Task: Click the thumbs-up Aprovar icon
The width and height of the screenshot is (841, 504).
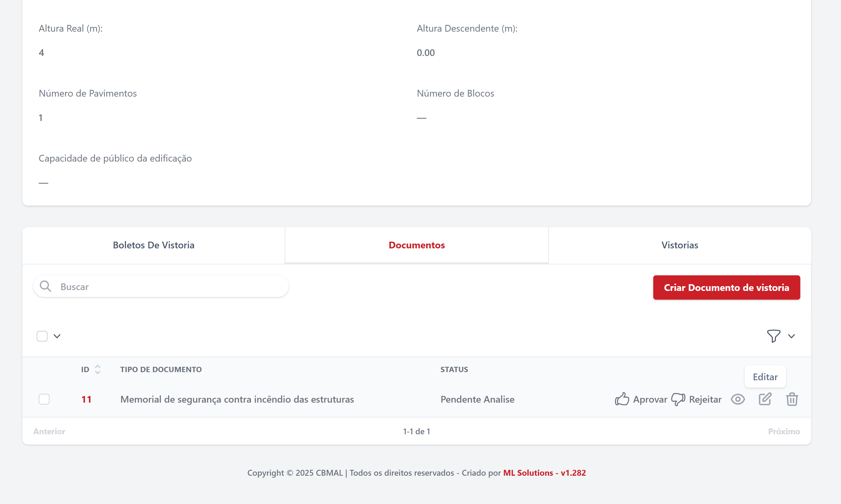Action: point(622,399)
